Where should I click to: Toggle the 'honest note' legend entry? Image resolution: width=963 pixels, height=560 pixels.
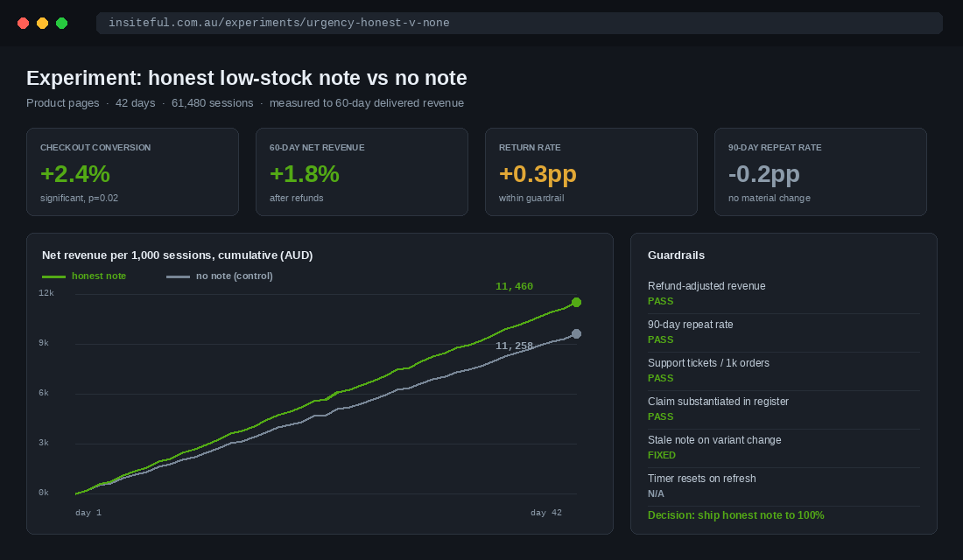(x=84, y=276)
